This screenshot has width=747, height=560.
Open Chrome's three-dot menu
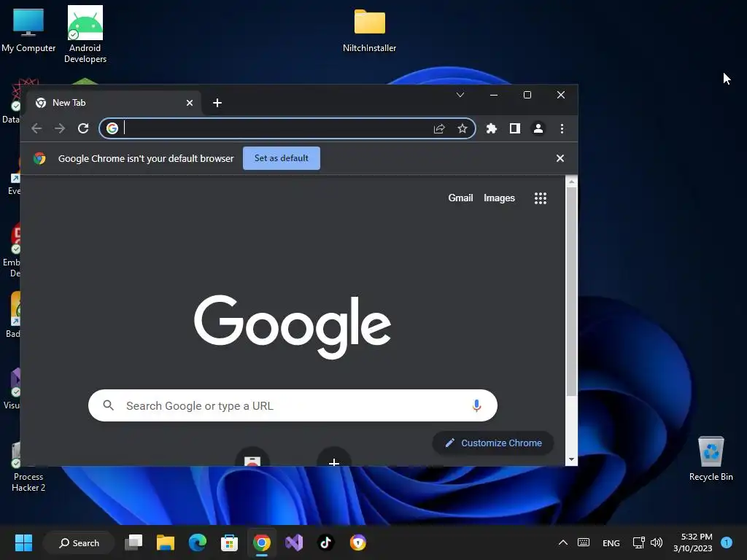[562, 128]
